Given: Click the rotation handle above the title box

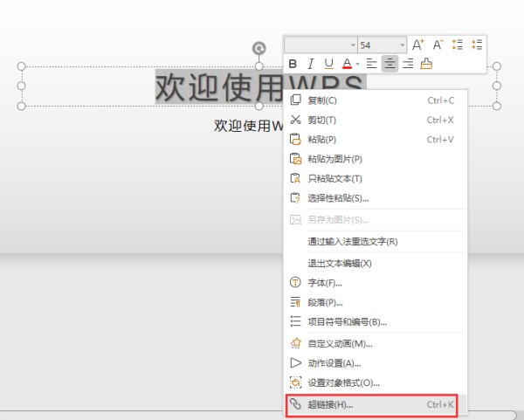Looking at the screenshot, I should point(259,48).
